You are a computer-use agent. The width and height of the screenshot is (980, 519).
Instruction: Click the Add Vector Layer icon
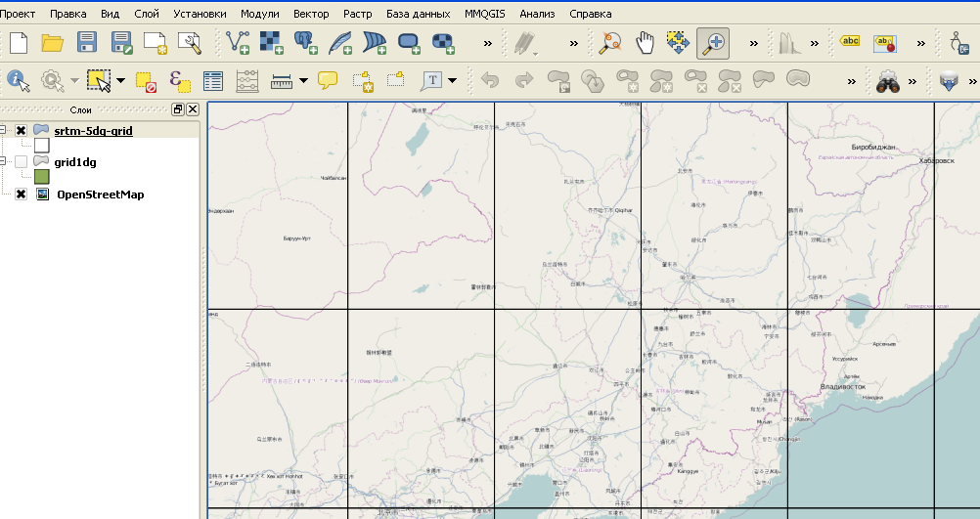(x=238, y=42)
